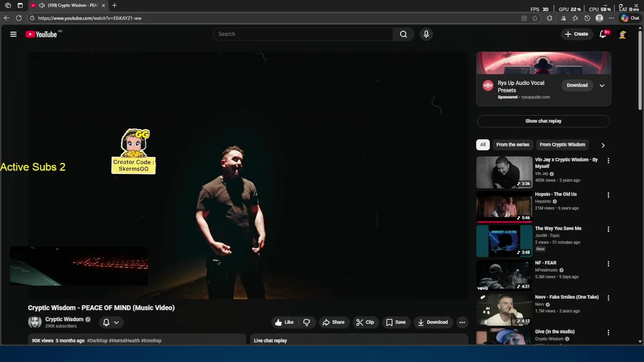Viewport: 644px width, 362px height.
Task: Open browser profile avatar
Action: point(599,18)
